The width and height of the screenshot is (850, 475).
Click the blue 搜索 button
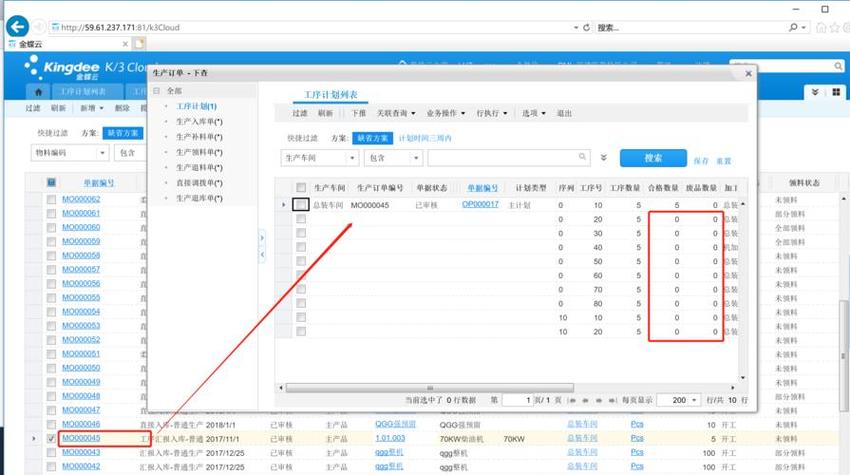pos(653,158)
